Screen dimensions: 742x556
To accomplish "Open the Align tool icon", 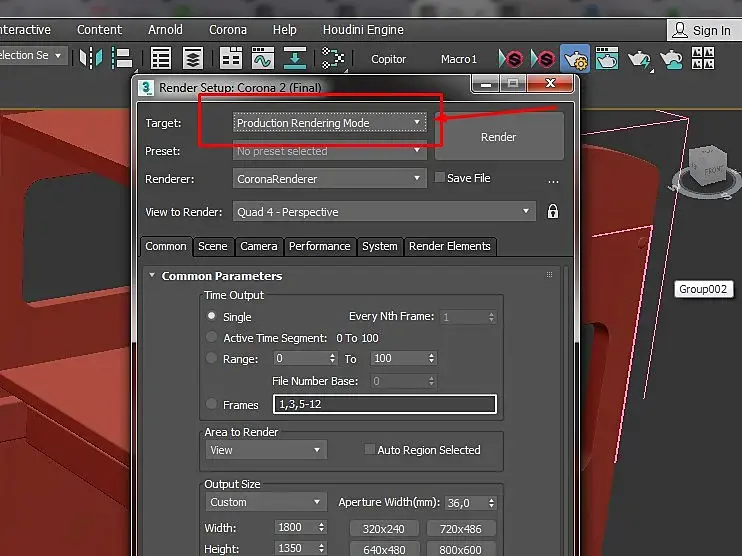I will pyautogui.click(x=122, y=58).
